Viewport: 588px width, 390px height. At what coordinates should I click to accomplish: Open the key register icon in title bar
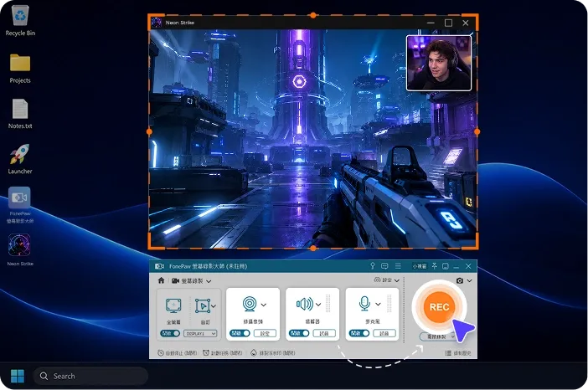(x=373, y=265)
